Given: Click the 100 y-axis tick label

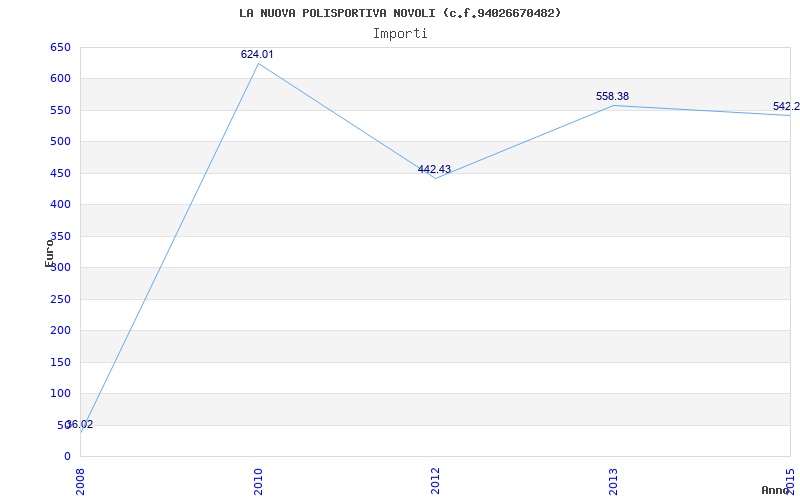Looking at the screenshot, I should tap(60, 393).
